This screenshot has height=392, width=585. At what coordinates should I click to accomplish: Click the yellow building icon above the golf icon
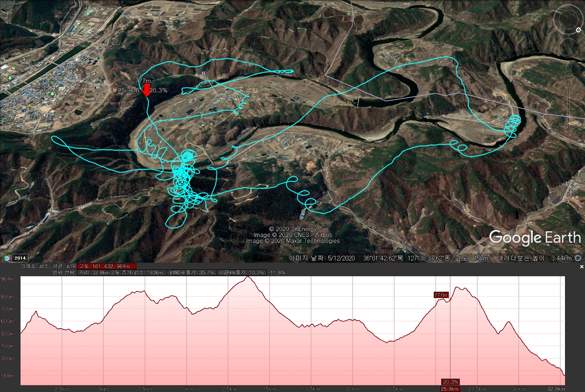50,74
